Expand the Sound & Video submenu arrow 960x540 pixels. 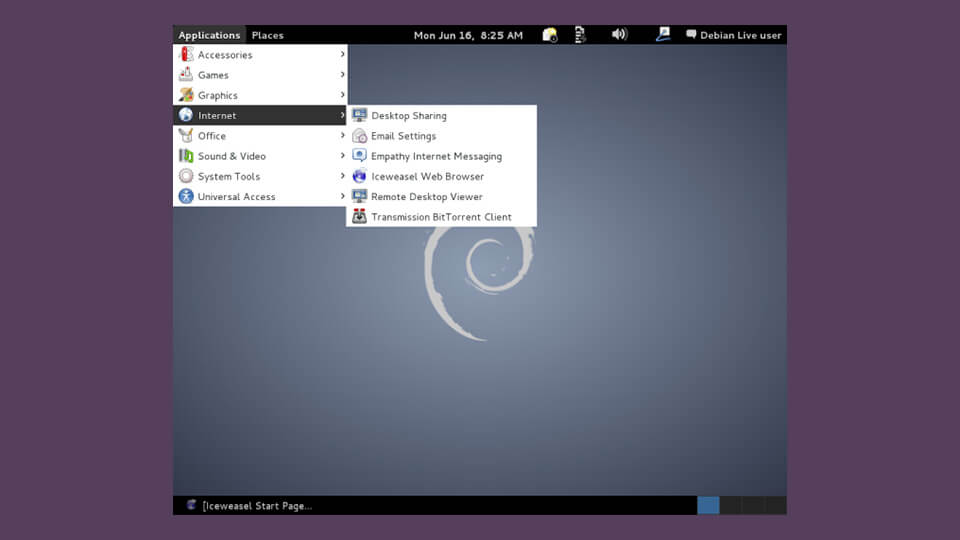pyautogui.click(x=342, y=156)
